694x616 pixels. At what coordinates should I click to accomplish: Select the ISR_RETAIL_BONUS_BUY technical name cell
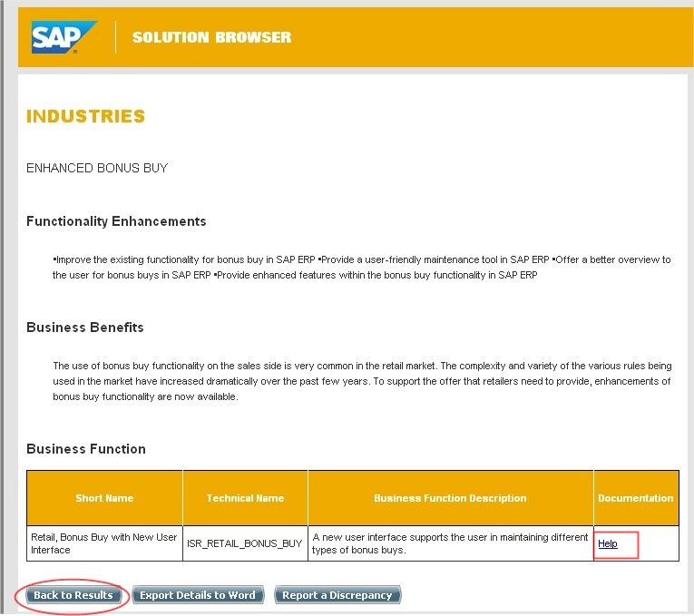(x=245, y=543)
